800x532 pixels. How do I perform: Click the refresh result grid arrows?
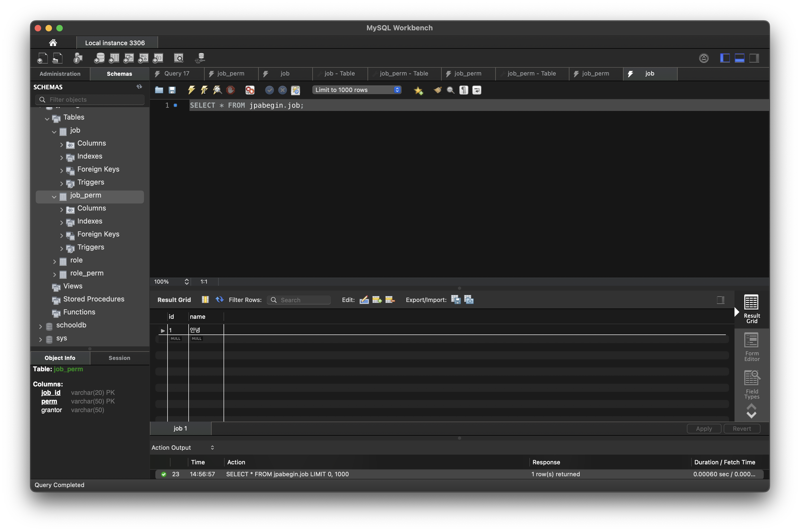pos(219,299)
